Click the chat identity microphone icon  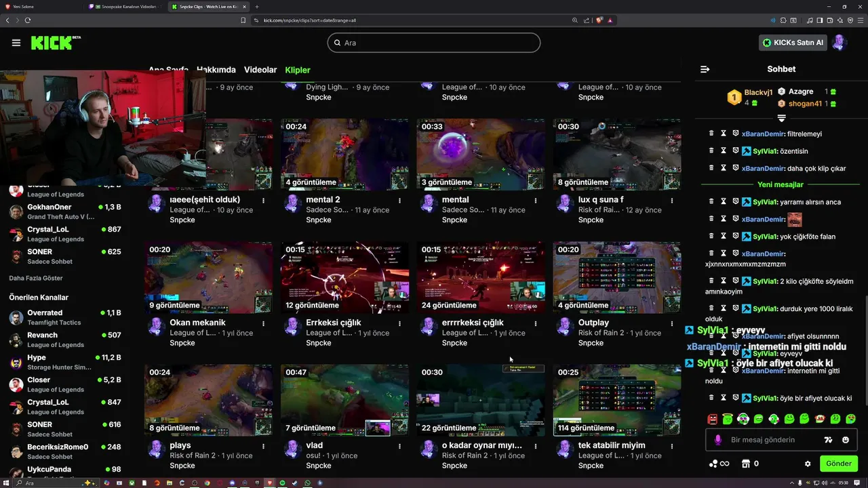click(718, 440)
